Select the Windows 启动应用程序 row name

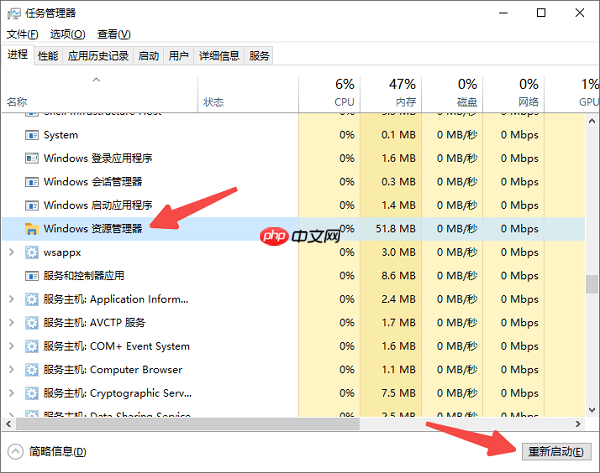point(98,206)
